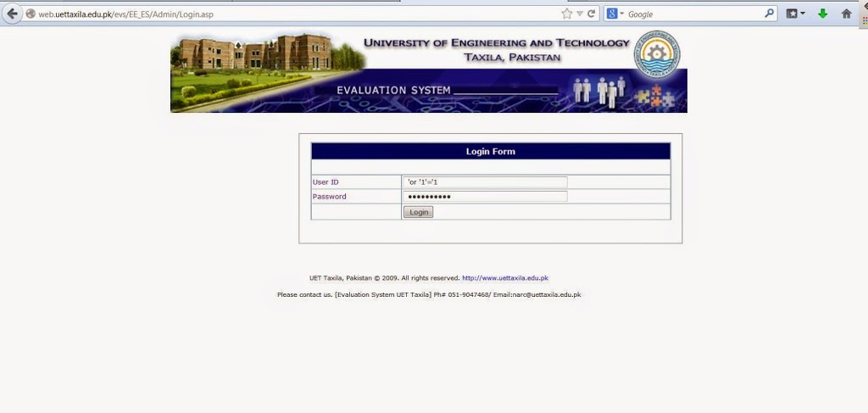This screenshot has height=413, width=868.
Task: Click the search magnifier icon
Action: [x=770, y=14]
